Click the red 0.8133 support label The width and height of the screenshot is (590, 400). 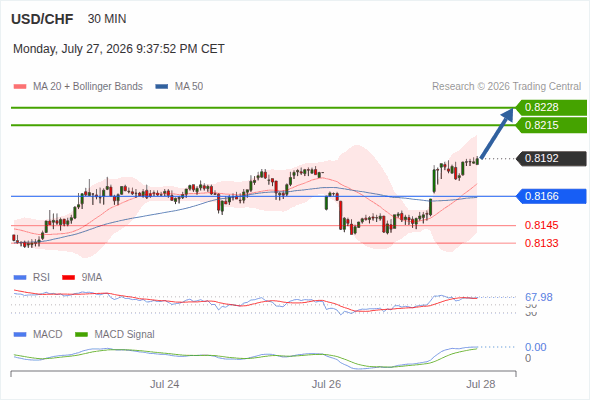(x=541, y=243)
